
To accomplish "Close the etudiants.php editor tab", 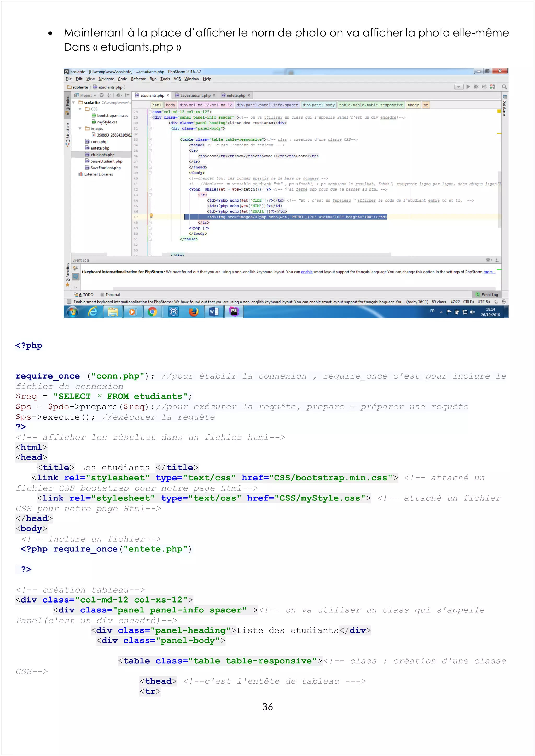I will (168, 96).
